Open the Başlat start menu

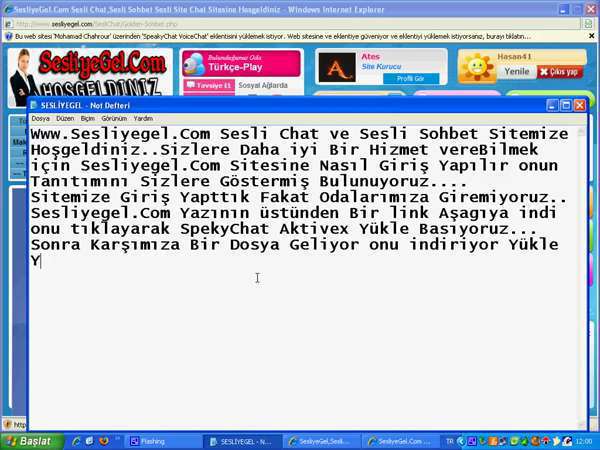point(32,441)
